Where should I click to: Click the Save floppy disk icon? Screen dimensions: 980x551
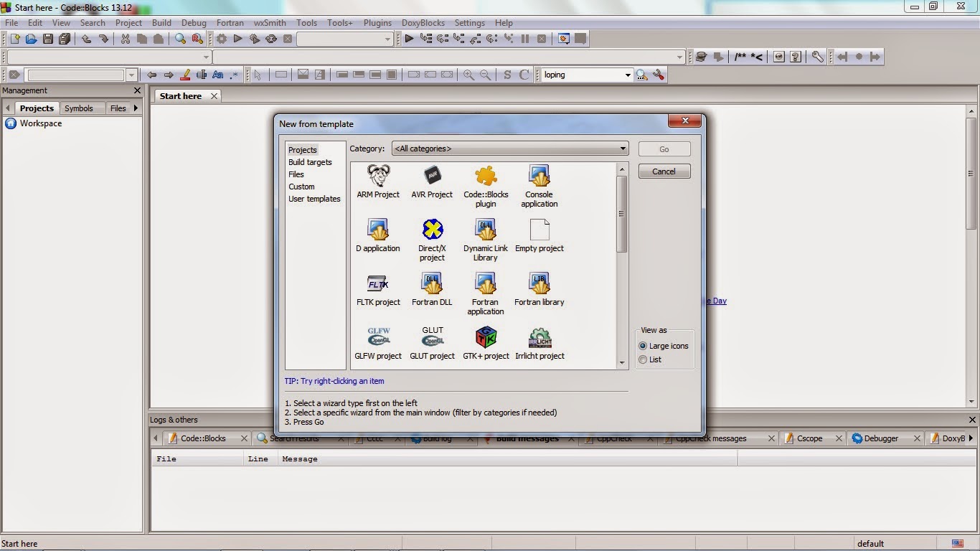pyautogui.click(x=48, y=39)
